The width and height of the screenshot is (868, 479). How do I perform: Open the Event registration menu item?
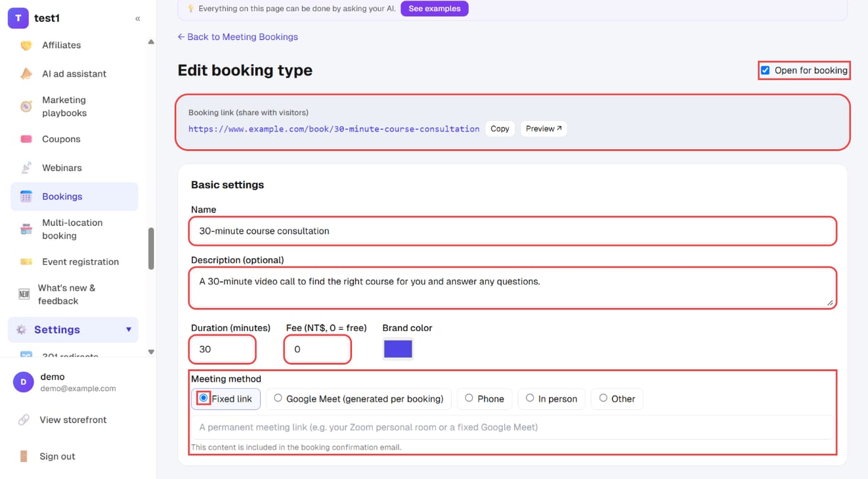74,262
